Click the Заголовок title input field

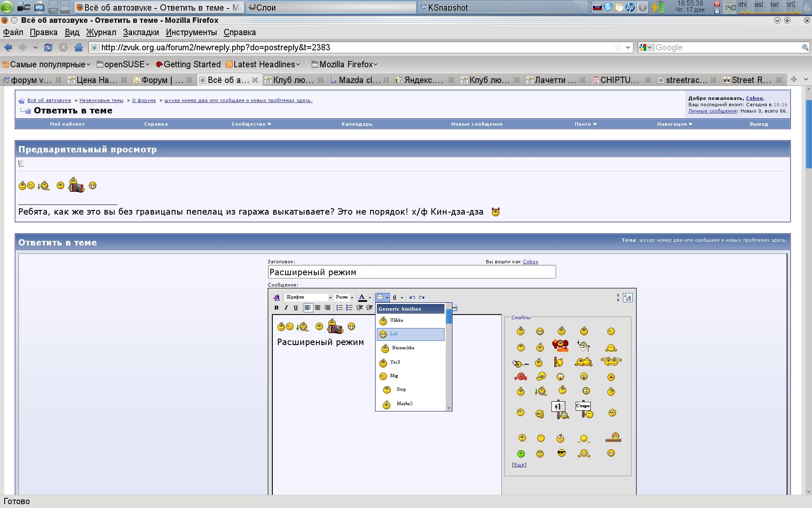411,272
